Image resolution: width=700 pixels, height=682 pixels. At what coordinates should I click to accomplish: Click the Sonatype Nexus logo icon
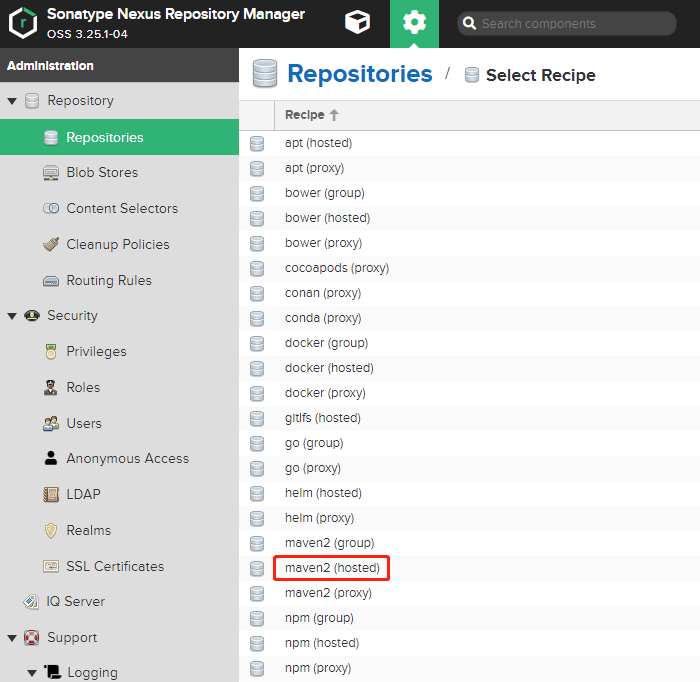coord(23,23)
